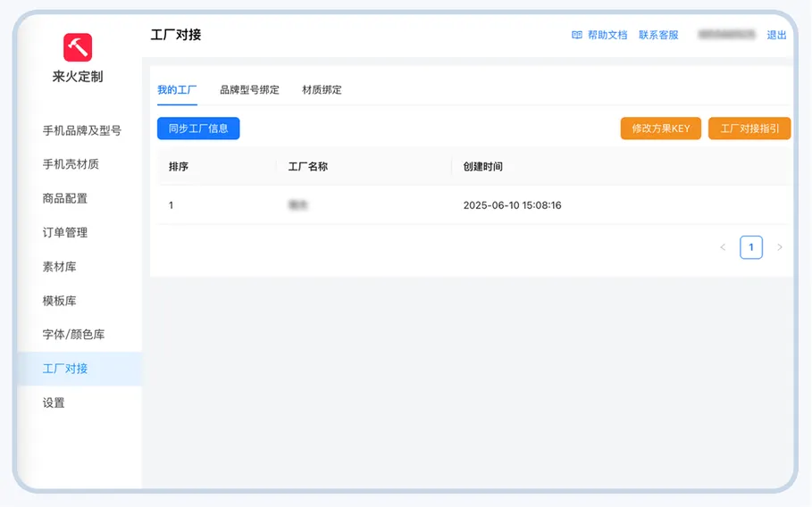Click the blue 同步工厂信息 button
The height and width of the screenshot is (507, 812).
pyautogui.click(x=198, y=129)
